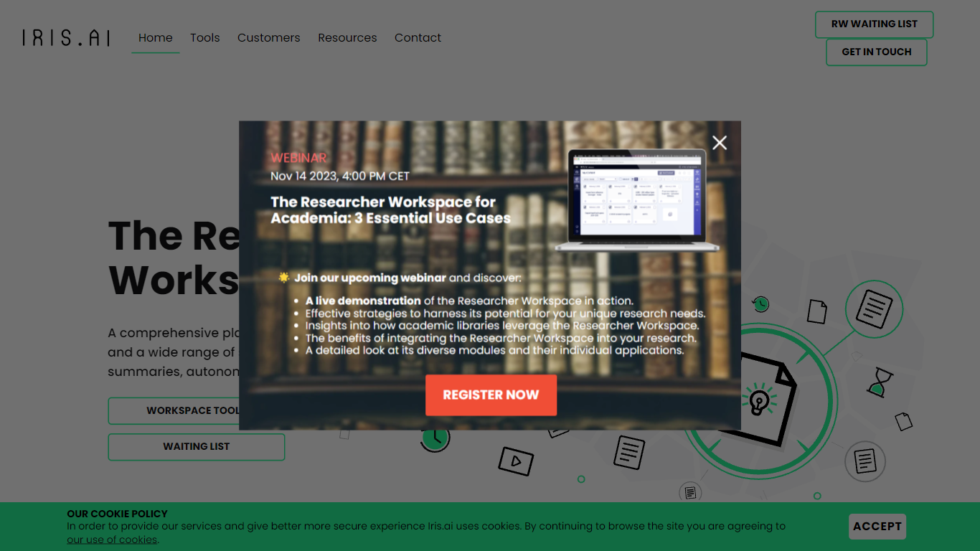Open the Resources menu

tap(347, 38)
